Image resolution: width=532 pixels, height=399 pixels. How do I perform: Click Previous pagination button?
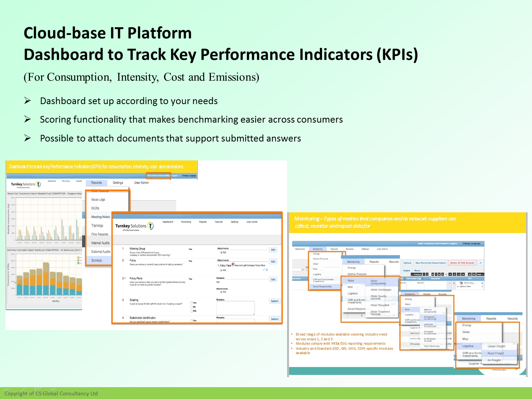(x=416, y=275)
